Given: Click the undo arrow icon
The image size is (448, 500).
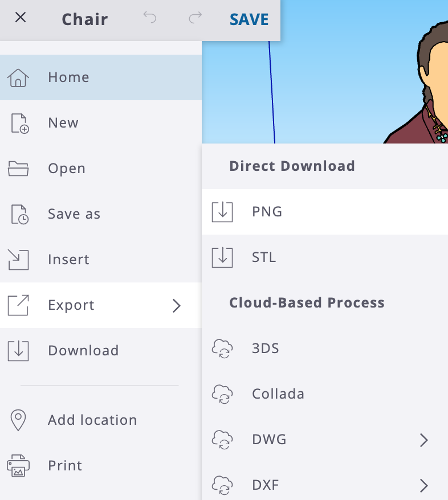Looking at the screenshot, I should (150, 18).
